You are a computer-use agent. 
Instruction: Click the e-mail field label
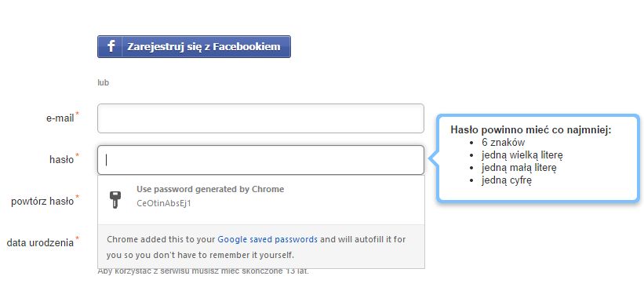click(x=60, y=118)
